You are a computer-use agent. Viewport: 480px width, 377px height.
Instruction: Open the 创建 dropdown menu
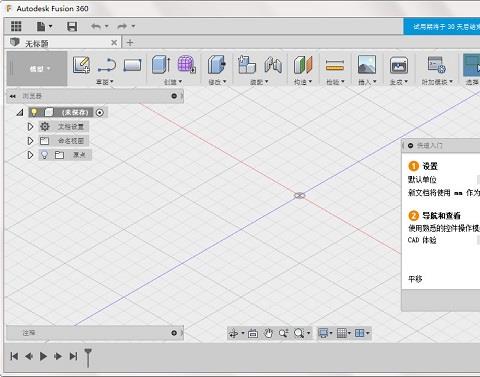tap(173, 82)
